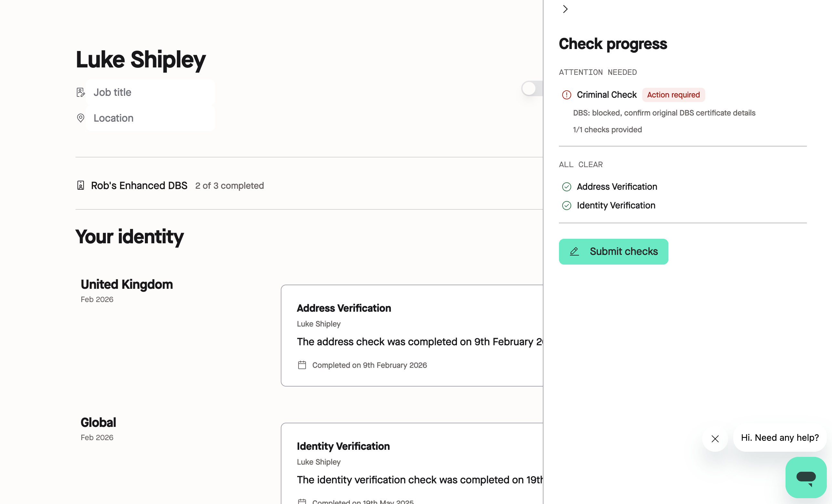The width and height of the screenshot is (832, 504).
Task: Open the chat support widget
Action: (806, 477)
